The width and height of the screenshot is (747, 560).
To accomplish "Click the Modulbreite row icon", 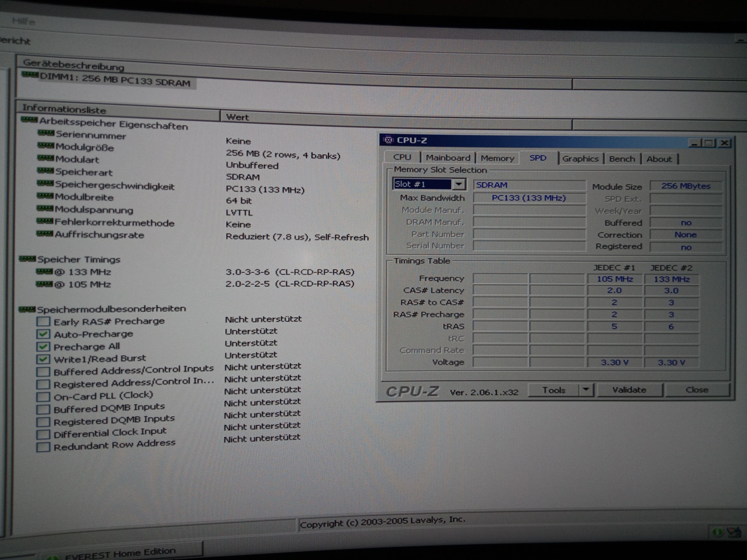I will (x=45, y=196).
